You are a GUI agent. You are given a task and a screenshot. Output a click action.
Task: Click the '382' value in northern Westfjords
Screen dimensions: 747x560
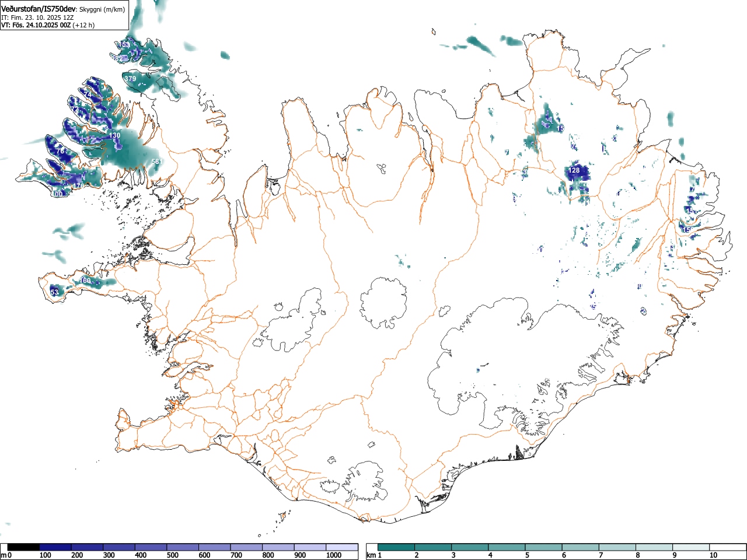(x=118, y=59)
